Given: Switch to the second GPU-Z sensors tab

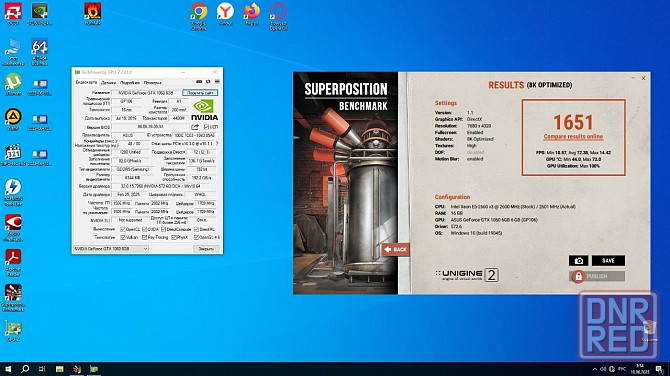Looking at the screenshot, I should [x=109, y=82].
